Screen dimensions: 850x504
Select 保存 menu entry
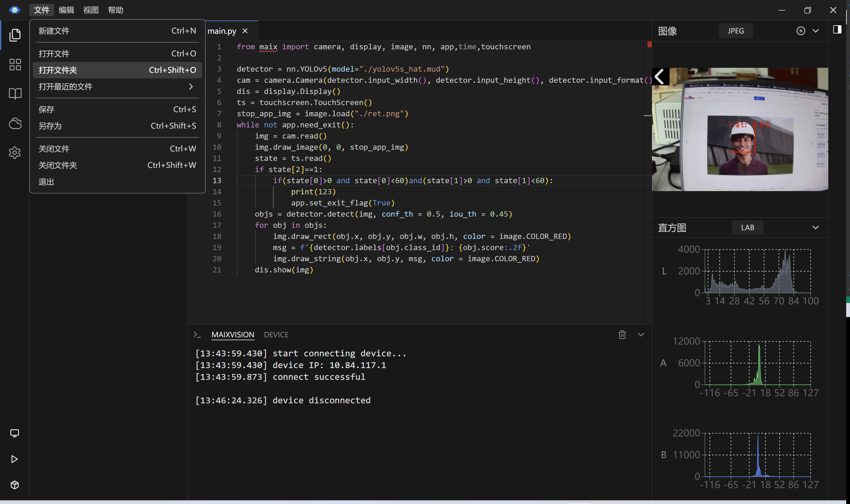coord(117,109)
